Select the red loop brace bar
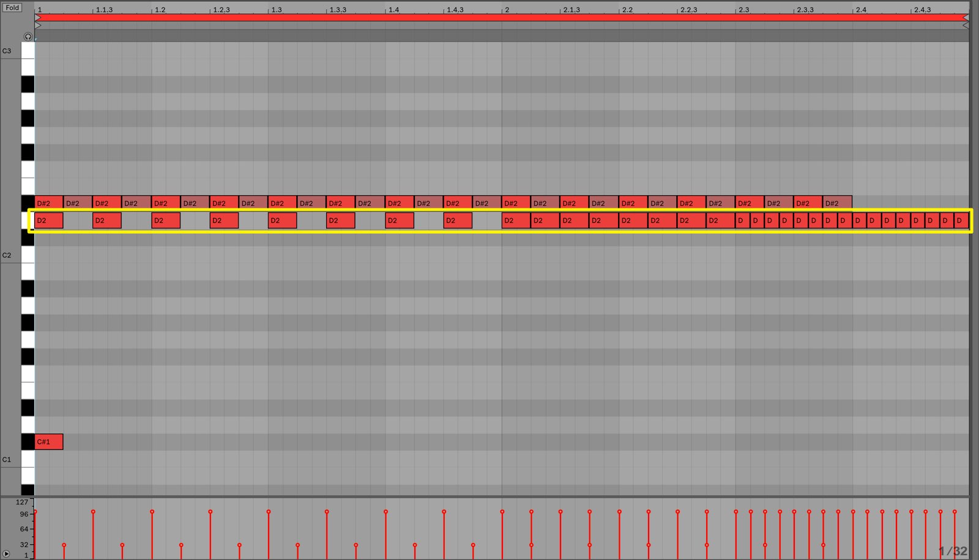The image size is (979, 560). point(502,18)
